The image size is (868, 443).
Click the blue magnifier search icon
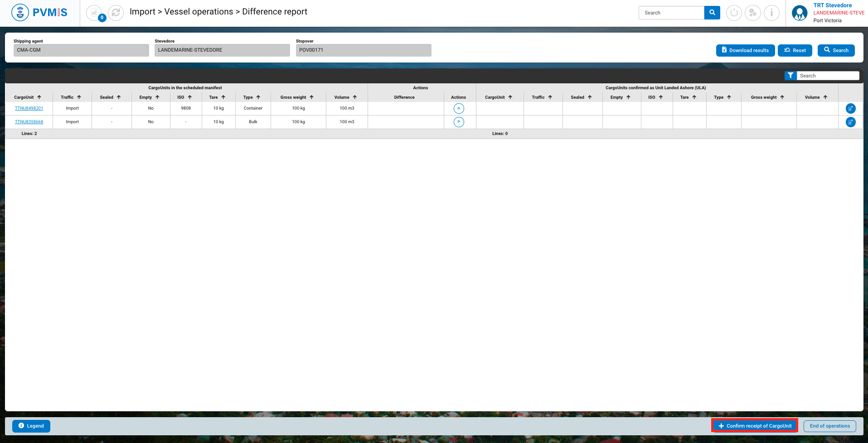coord(712,13)
